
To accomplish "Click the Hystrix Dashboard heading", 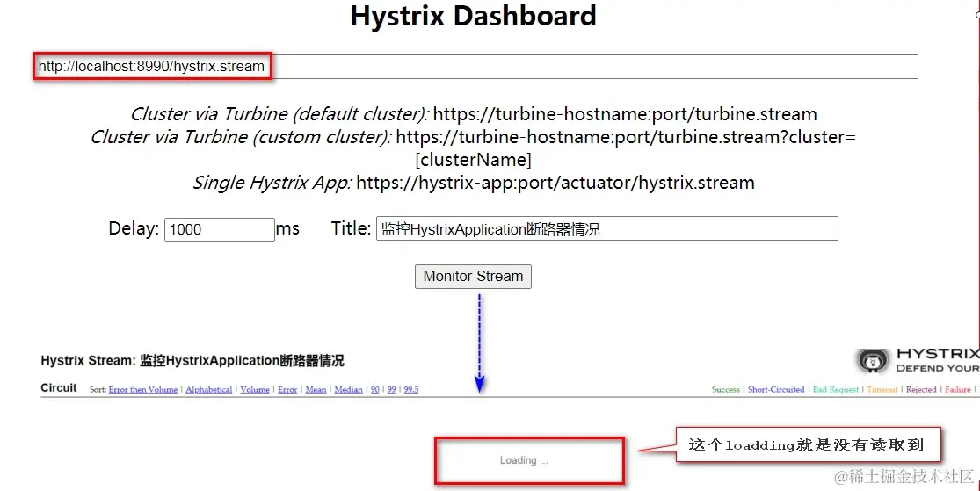I will click(473, 16).
